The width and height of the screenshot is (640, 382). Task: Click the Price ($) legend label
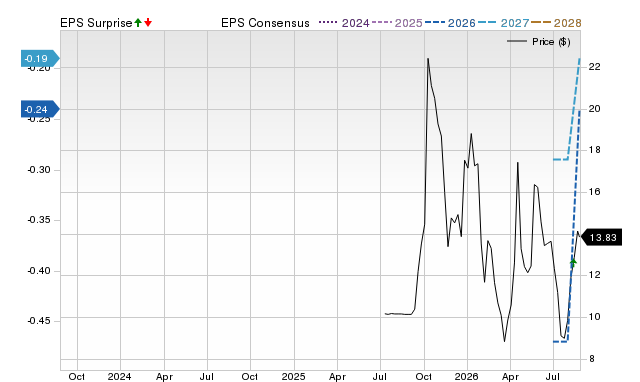551,42
